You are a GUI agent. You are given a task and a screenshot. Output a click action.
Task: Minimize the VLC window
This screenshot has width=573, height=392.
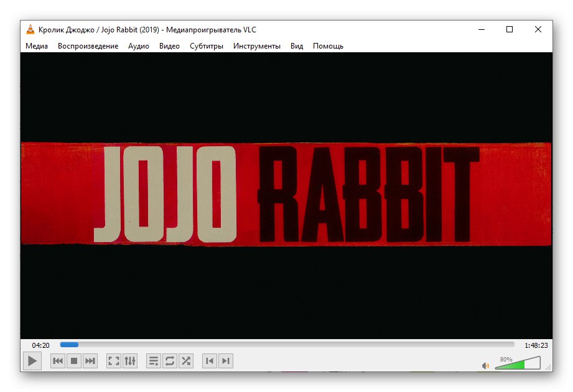pos(482,29)
